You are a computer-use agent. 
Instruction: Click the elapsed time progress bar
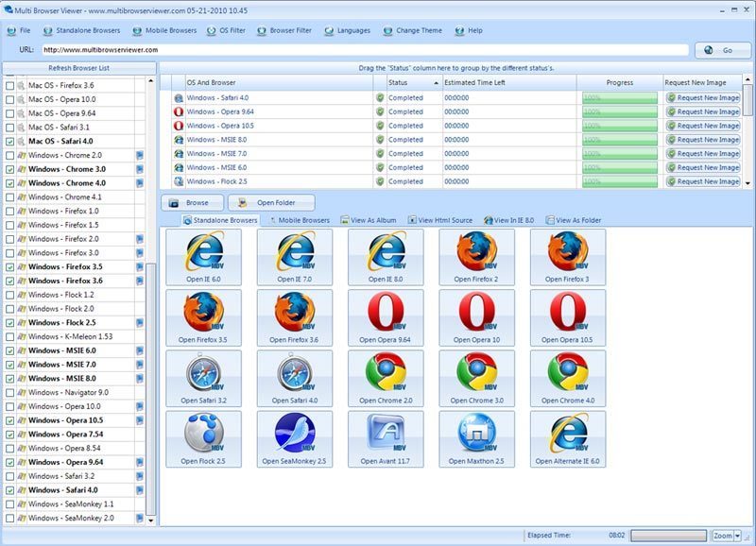click(x=668, y=536)
